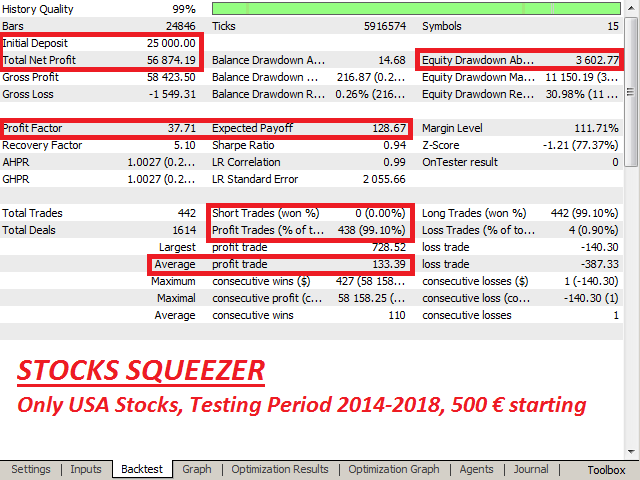
Task: Open the Graph tab
Action: coord(197,469)
